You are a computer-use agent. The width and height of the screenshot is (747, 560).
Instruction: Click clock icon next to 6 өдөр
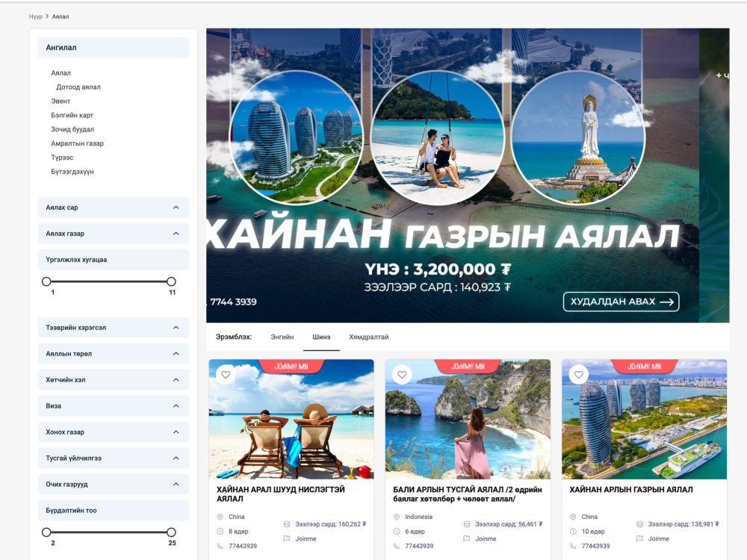point(397,532)
